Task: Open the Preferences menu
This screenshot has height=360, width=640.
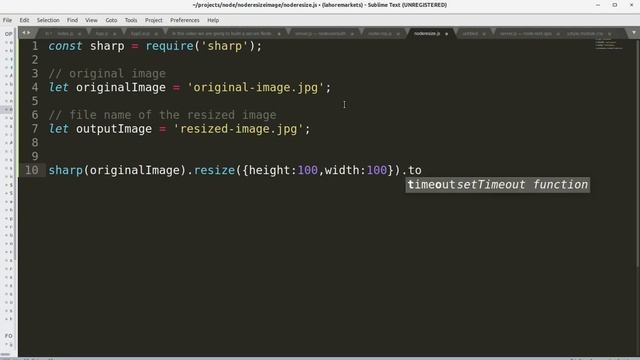Action: coord(185,20)
